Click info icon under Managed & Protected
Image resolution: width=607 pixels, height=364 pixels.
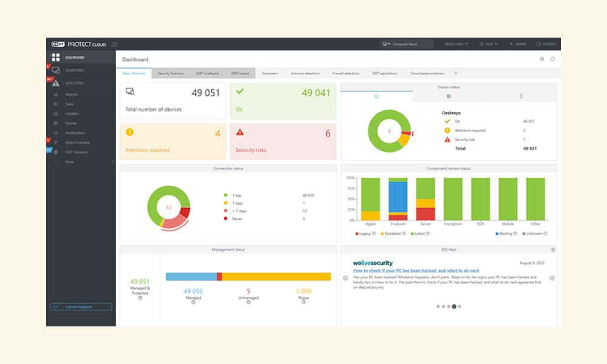pos(140,298)
